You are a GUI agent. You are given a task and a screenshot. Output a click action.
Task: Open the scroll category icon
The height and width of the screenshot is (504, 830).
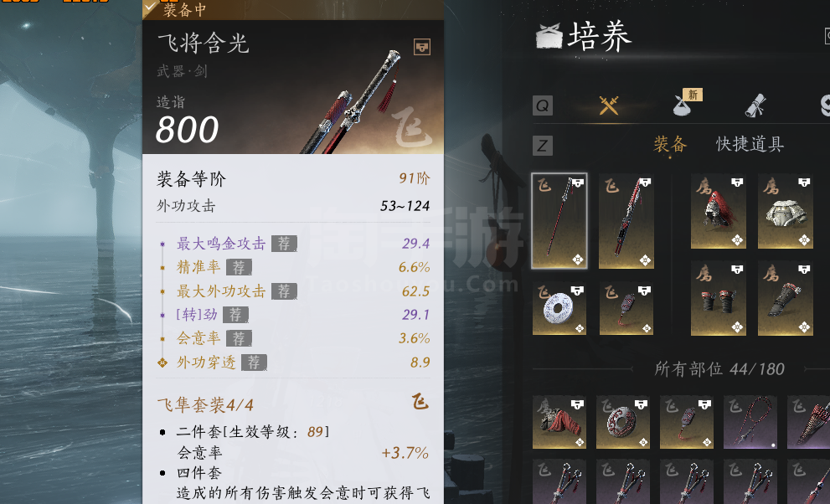755,105
